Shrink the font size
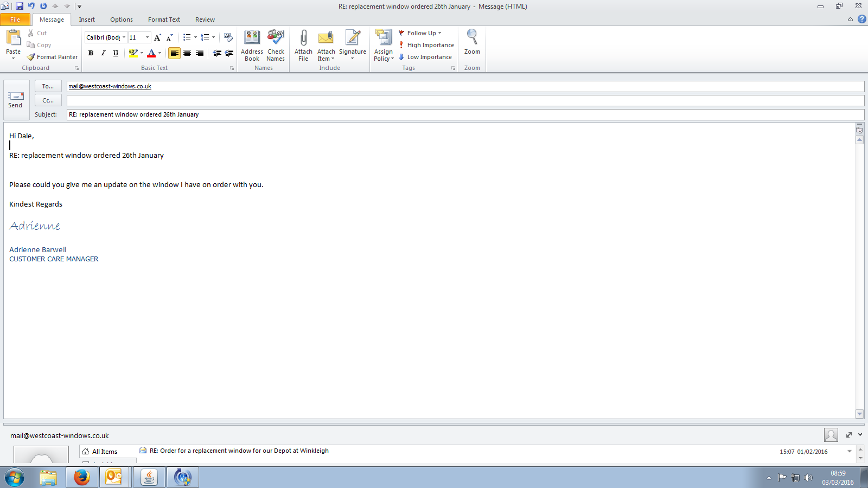The width and height of the screenshot is (868, 488). point(170,37)
